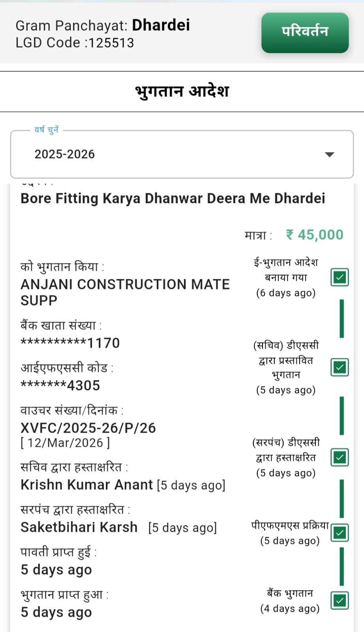Select sarpanch name Saketbihari Karsh

pyautogui.click(x=79, y=527)
